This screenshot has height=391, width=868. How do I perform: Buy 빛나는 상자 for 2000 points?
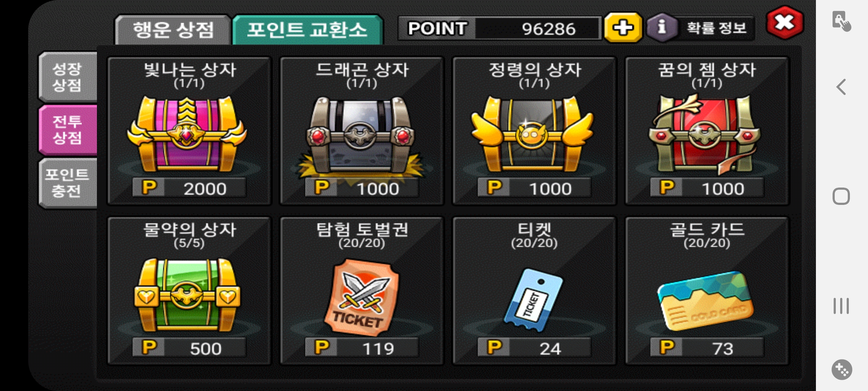pyautogui.click(x=189, y=188)
